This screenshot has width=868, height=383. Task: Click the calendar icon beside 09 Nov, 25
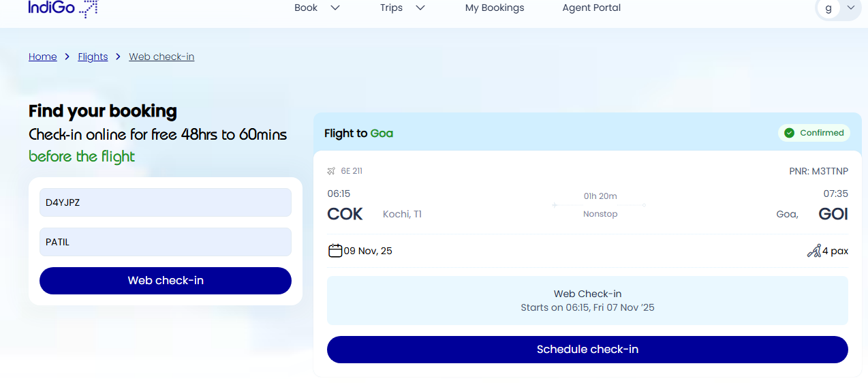[x=335, y=251]
